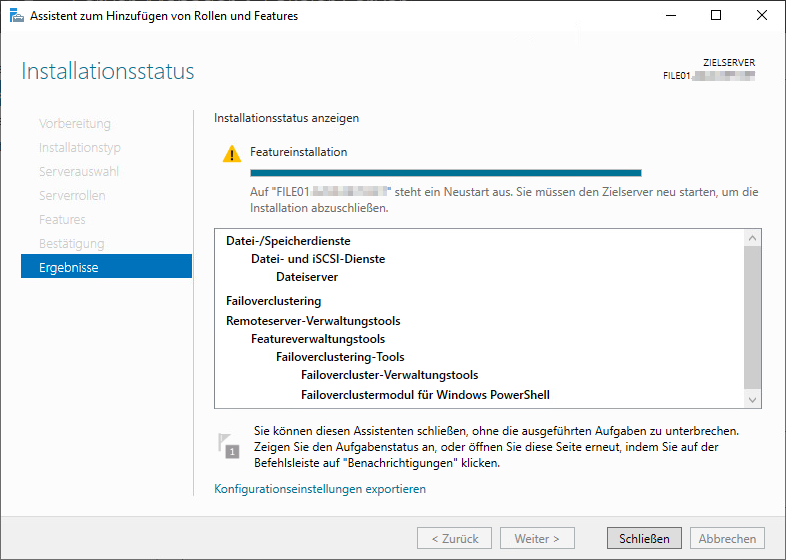Click the wizard icon in title bar
786x560 pixels.
pyautogui.click(x=15, y=15)
